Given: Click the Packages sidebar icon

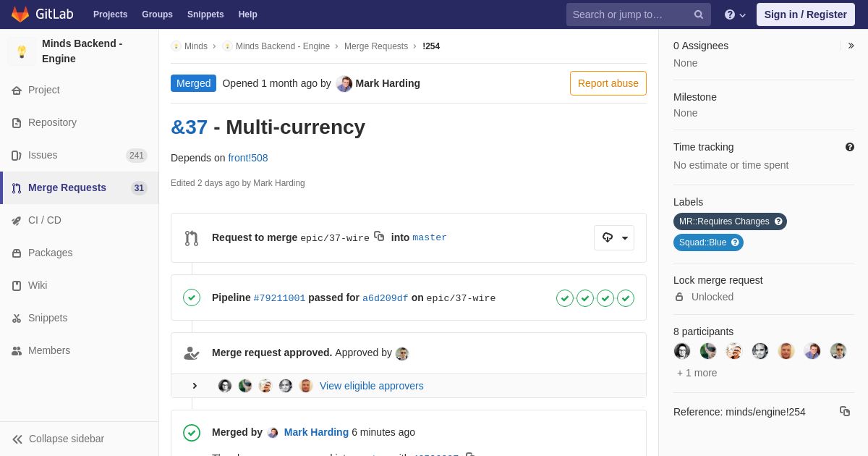Looking at the screenshot, I should (17, 253).
